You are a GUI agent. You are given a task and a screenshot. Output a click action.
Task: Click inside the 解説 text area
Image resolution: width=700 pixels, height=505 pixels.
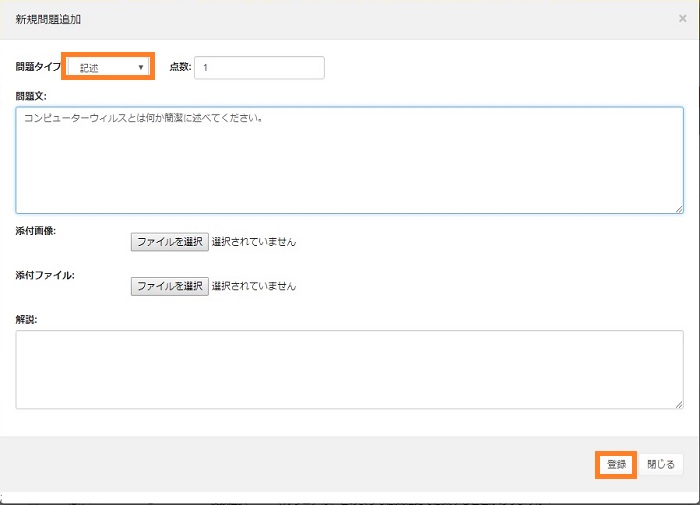pyautogui.click(x=349, y=369)
